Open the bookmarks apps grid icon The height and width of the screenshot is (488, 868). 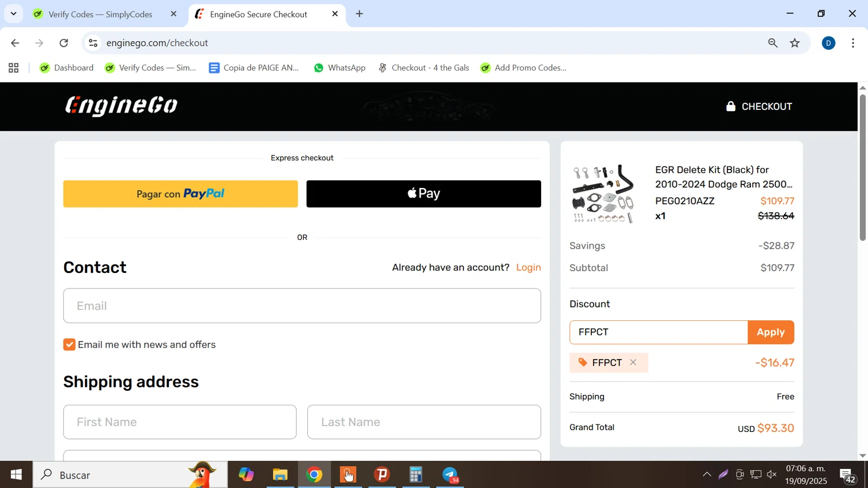click(x=14, y=68)
